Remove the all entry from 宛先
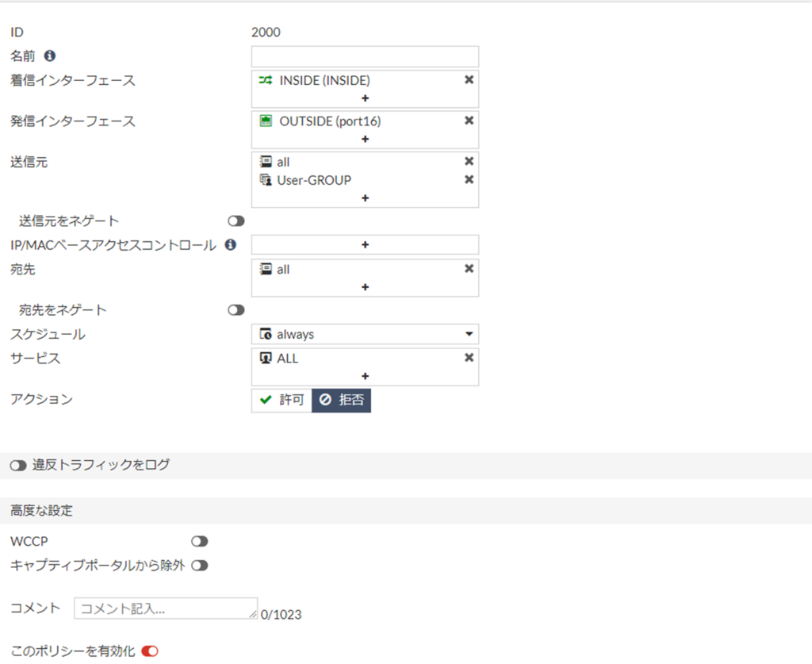This screenshot has height=664, width=812. click(x=469, y=269)
